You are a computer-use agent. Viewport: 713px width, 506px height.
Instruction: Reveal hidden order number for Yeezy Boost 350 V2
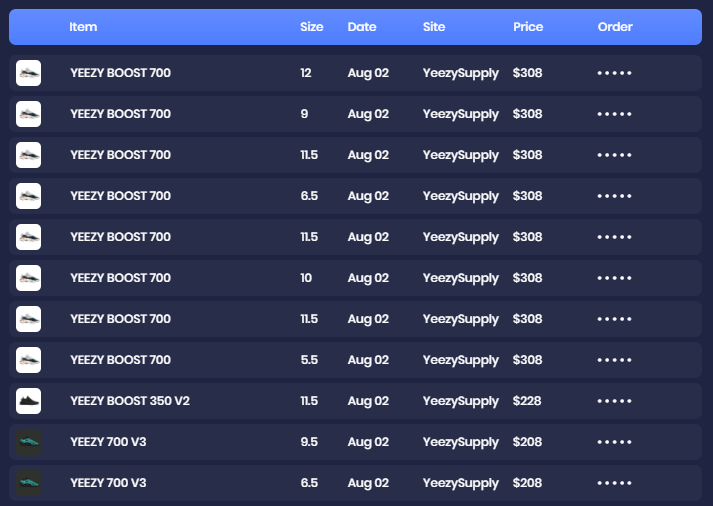coord(614,401)
